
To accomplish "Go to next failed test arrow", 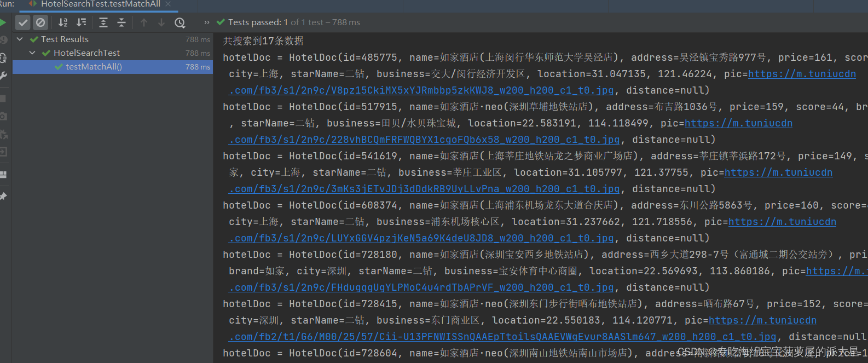I will coord(161,22).
